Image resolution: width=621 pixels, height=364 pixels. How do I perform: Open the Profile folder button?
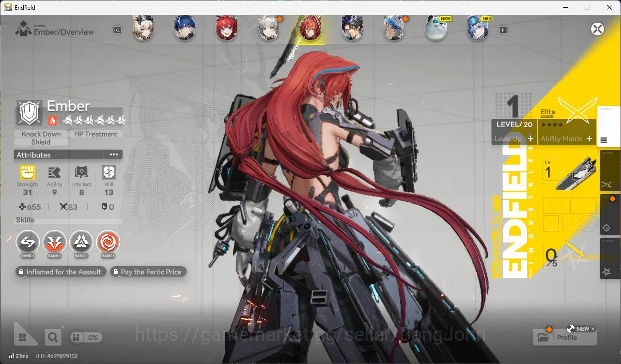tap(565, 337)
